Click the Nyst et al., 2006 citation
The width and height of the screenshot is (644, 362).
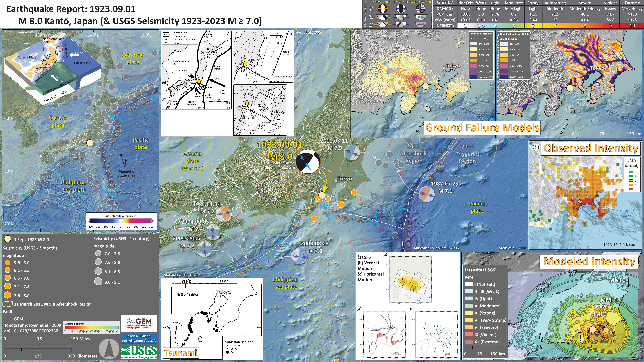(x=309, y=32)
